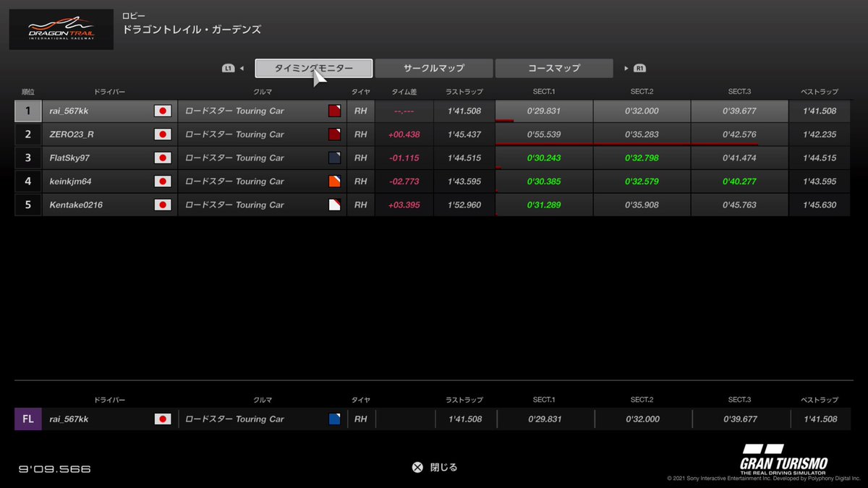Click Japan flag icon for keinkjm64

[163, 181]
